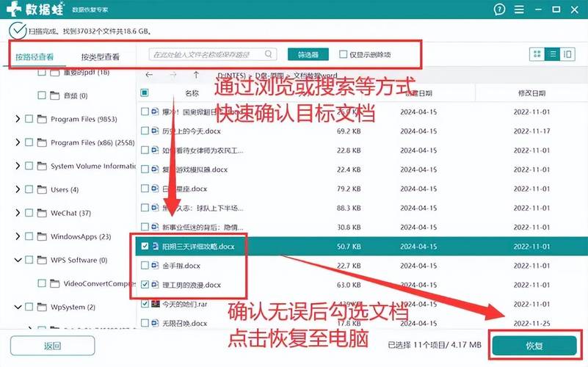
Task: Switch to the 按类型查看 tab
Action: click(100, 57)
